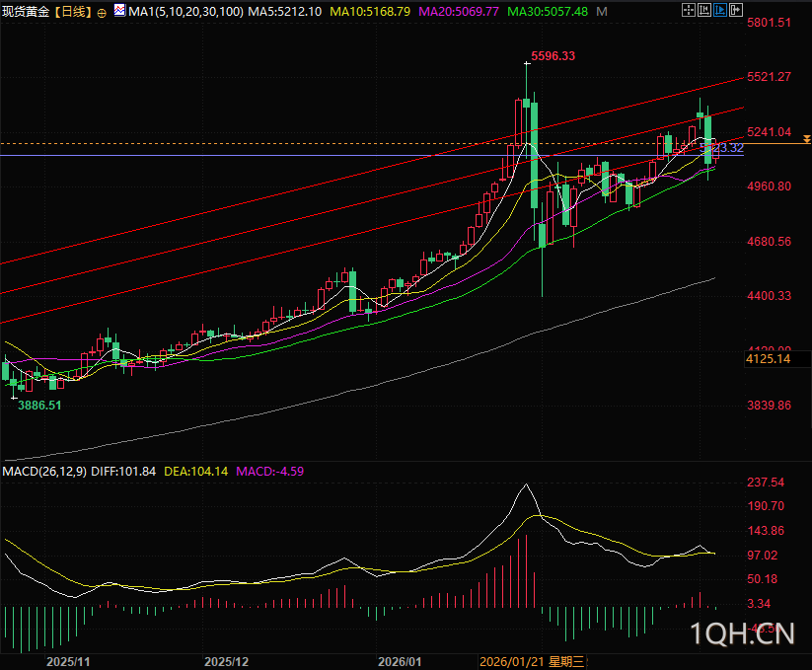Click the 3886.51 low price label
The image size is (812, 670).
click(39, 405)
